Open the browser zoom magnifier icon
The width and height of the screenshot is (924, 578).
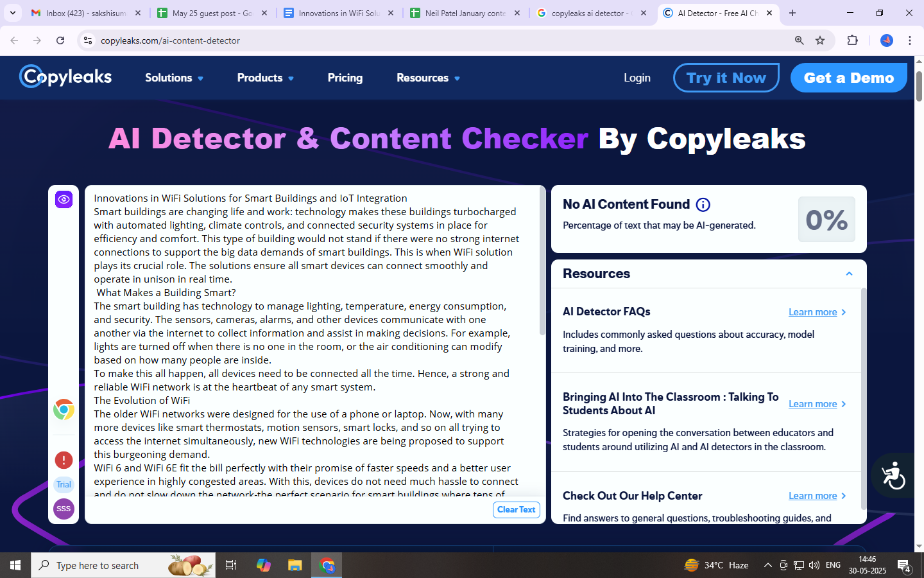point(800,40)
